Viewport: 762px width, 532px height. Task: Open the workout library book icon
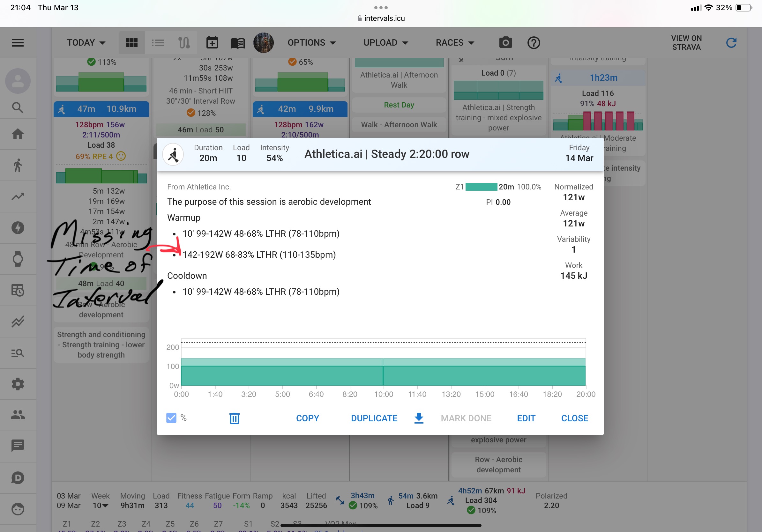238,43
